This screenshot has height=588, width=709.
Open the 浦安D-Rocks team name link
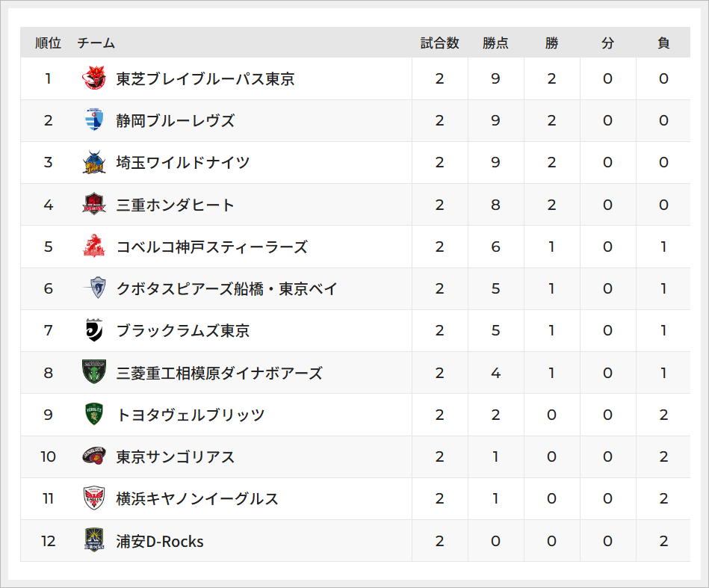pyautogui.click(x=160, y=541)
